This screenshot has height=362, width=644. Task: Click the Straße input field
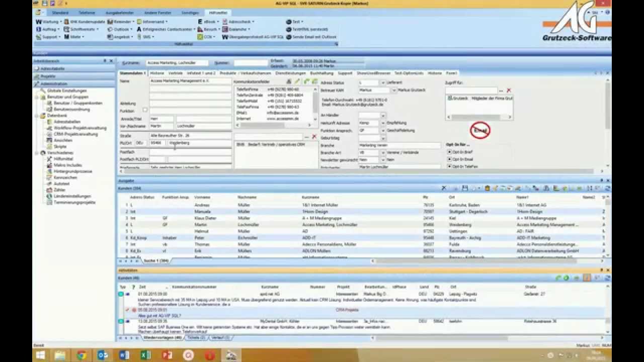click(190, 136)
